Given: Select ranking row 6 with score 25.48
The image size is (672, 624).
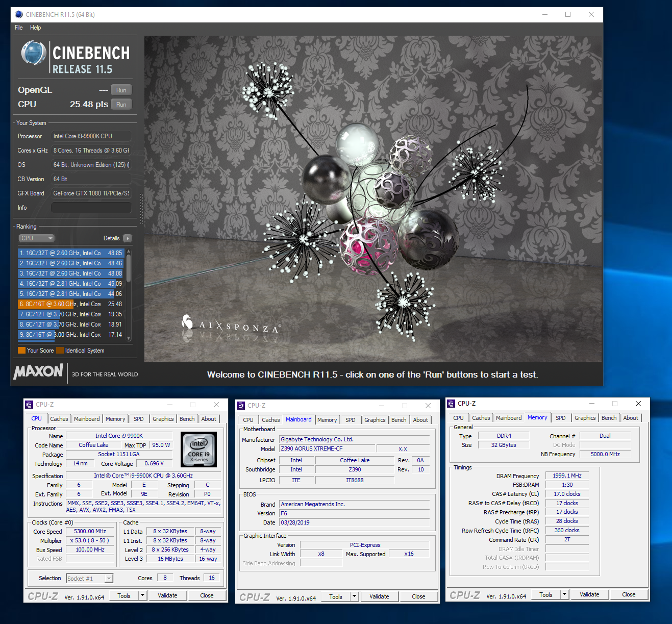Looking at the screenshot, I should click(x=71, y=304).
